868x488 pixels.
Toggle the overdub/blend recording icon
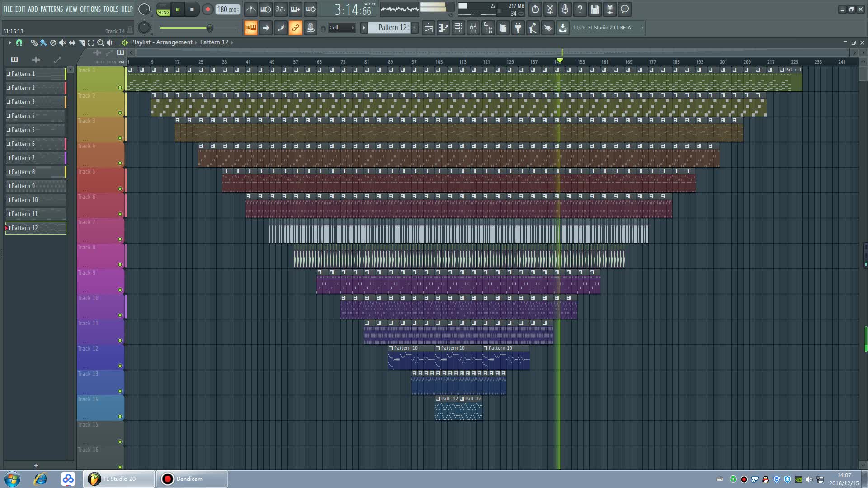pyautogui.click(x=296, y=9)
